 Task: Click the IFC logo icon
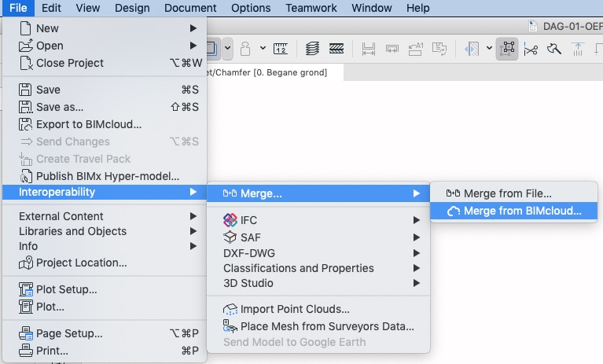230,220
